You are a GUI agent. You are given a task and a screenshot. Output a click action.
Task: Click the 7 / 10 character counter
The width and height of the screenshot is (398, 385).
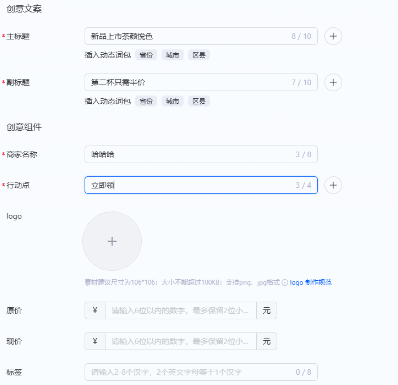pyautogui.click(x=301, y=82)
